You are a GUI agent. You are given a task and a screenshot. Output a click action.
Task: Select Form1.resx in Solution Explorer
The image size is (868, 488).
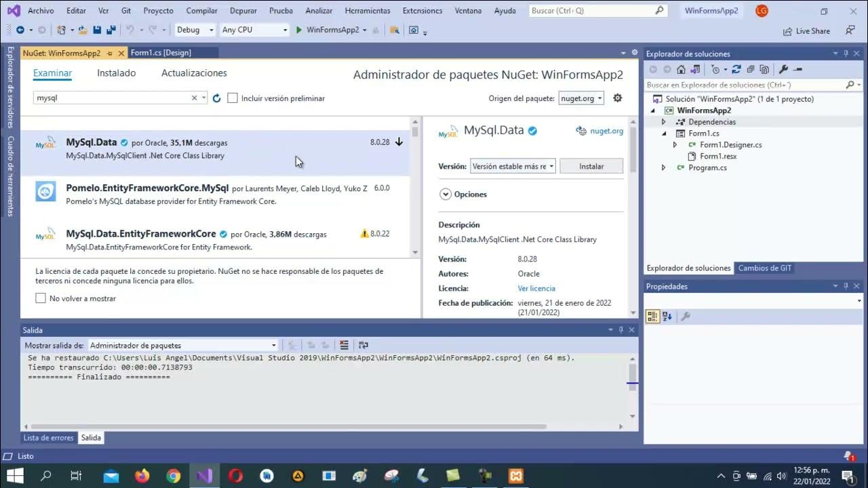click(718, 157)
